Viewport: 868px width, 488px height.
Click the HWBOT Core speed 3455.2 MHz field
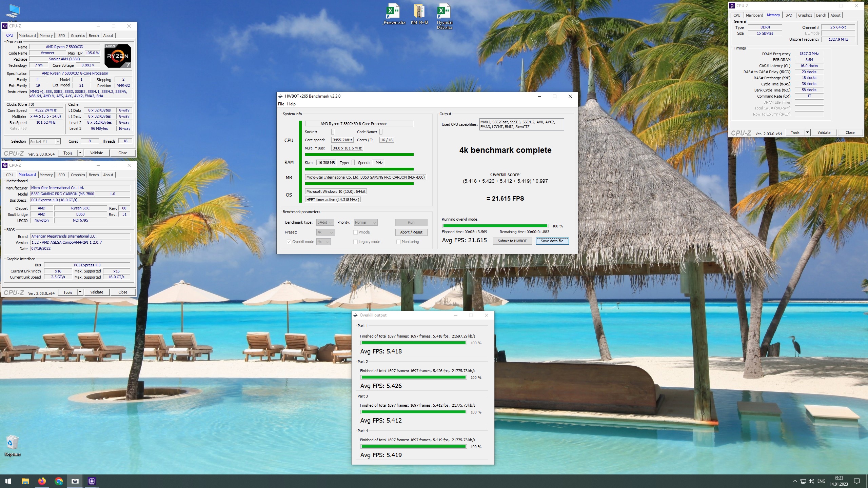click(342, 140)
